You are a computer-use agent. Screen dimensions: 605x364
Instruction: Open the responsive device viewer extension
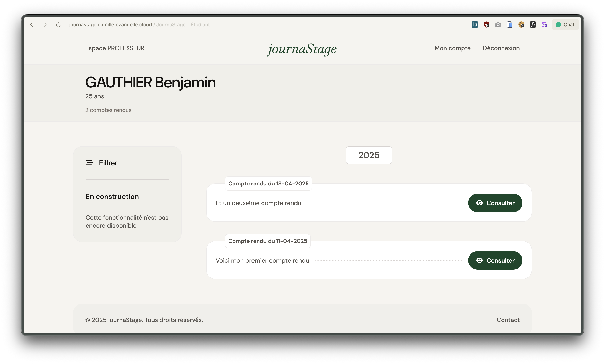[x=510, y=24]
